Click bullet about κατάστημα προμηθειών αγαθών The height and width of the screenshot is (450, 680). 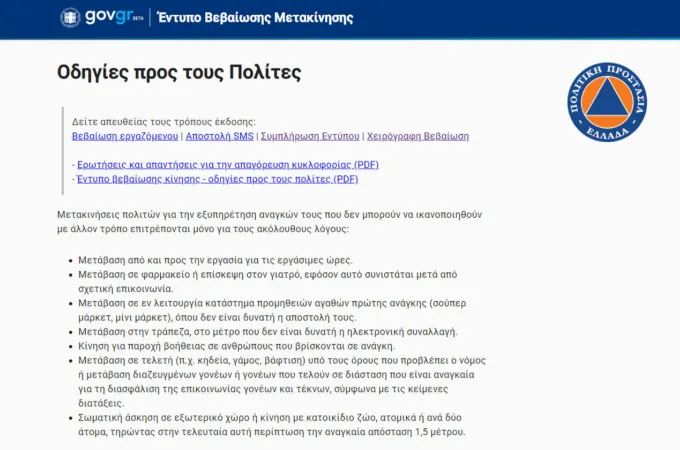(272, 310)
